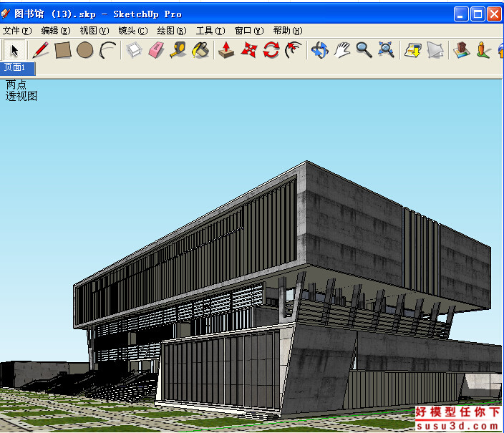Click the 3D building on map icon

tap(462, 50)
